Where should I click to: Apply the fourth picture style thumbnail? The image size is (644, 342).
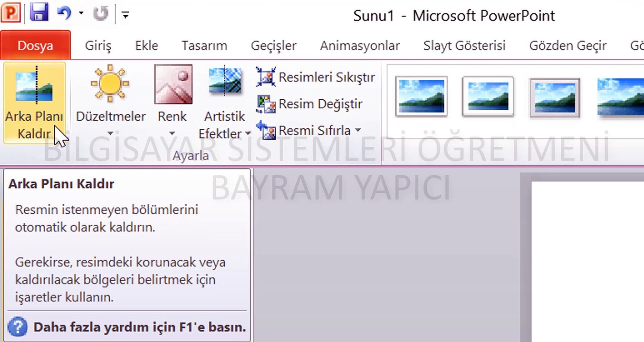click(x=620, y=97)
